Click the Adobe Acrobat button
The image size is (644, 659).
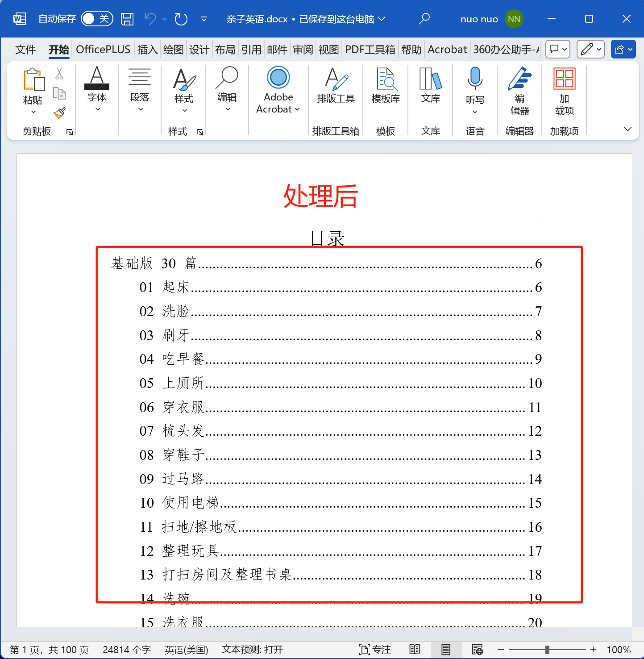(x=278, y=90)
